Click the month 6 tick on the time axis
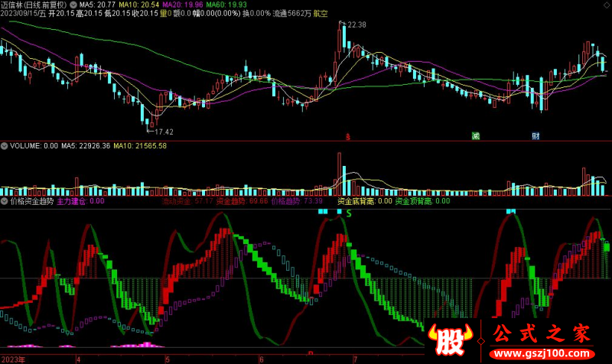This screenshot has height=364, width=612. point(262,359)
